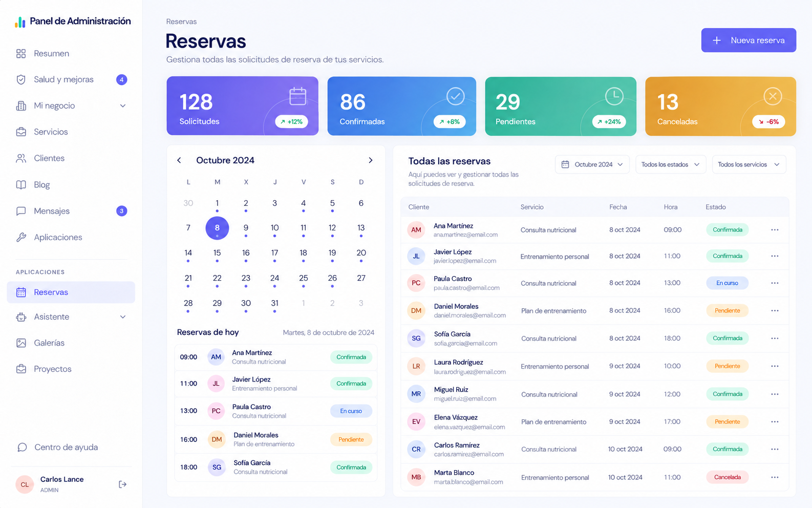The image size is (812, 508).
Task: Expand the Mi negocio submenu chevron
Action: point(123,105)
